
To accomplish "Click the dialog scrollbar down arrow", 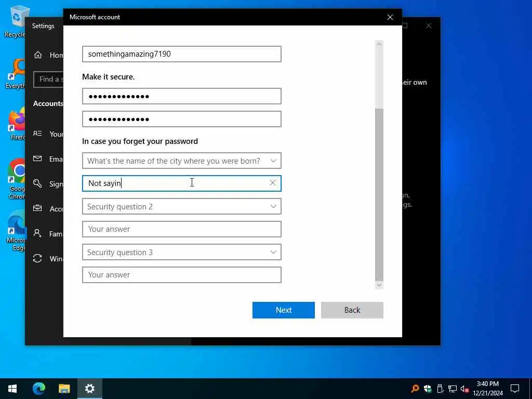I will tap(379, 285).
